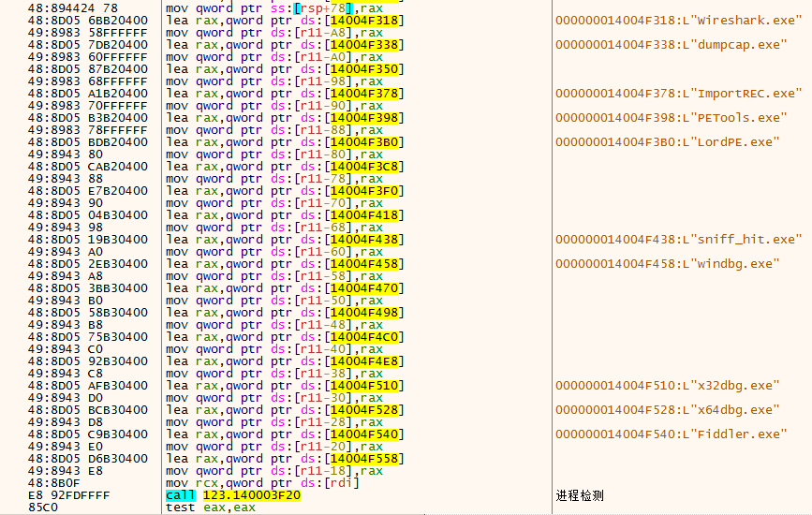Screen dimensions: 812x515
Task: Select the mov qword ptr ds:[r11-68],rax line
Action: point(274,228)
